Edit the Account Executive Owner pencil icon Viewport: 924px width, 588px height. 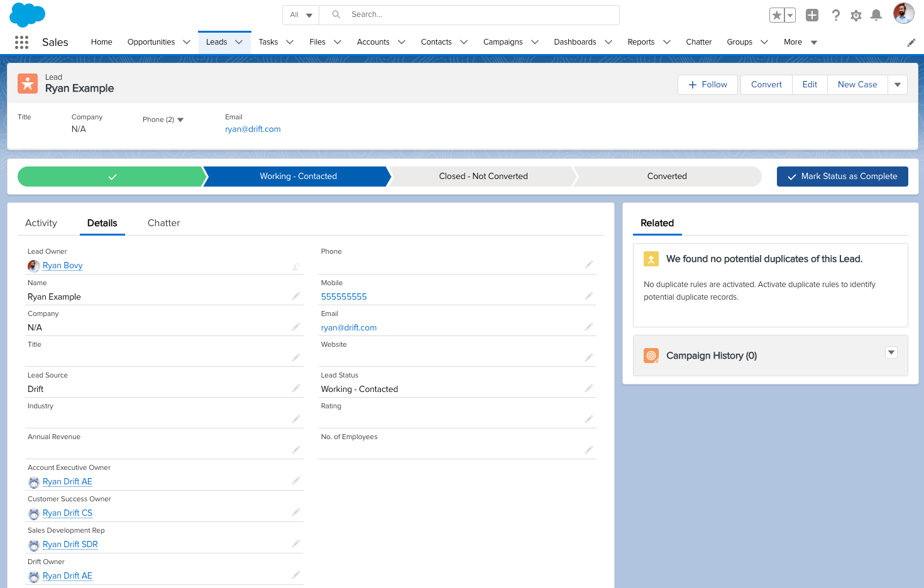[295, 481]
